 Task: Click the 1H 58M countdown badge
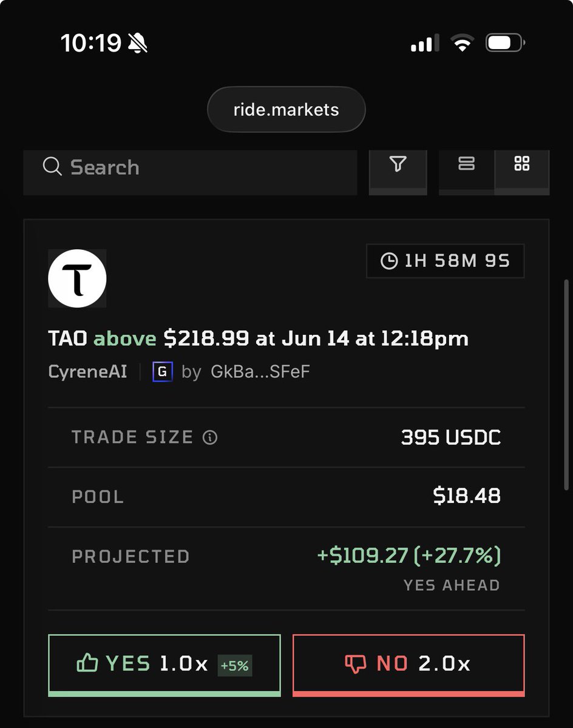coord(446,261)
